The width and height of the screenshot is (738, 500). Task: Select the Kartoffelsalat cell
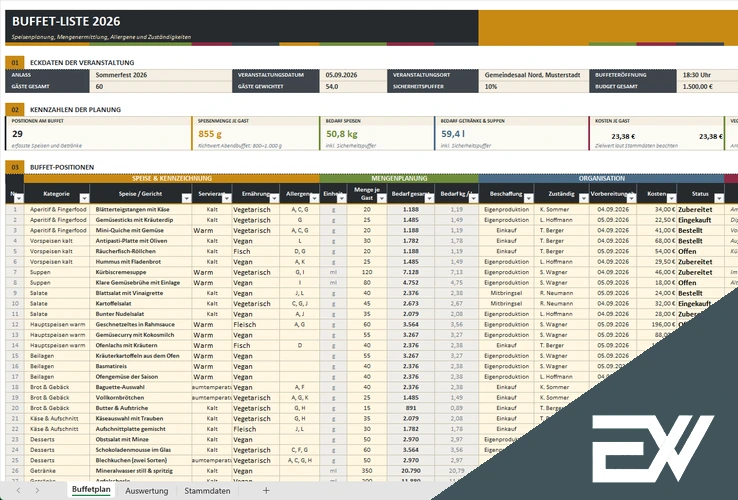[x=140, y=304]
